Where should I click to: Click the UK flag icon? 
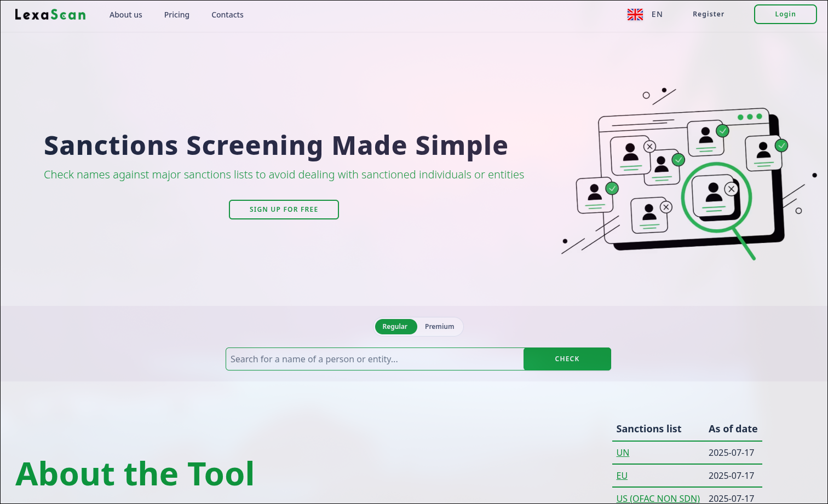[635, 15]
